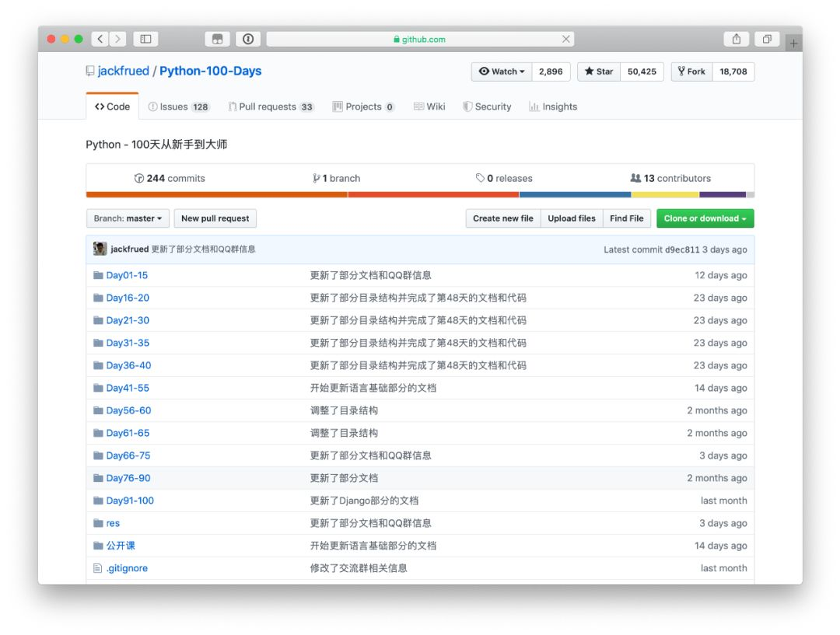Open the Projects tab
Screen dimensions: 840x635
pyautogui.click(x=363, y=106)
